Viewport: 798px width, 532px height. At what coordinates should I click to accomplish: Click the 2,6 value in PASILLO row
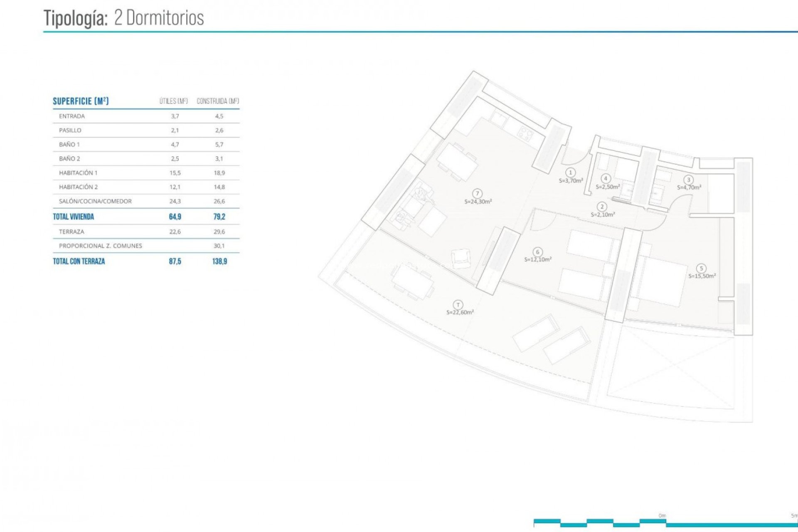(219, 131)
